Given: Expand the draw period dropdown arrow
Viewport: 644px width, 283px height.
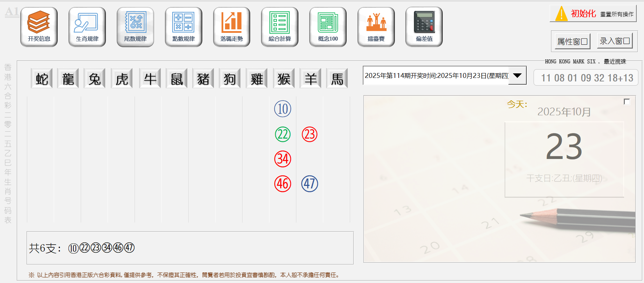Looking at the screenshot, I should click(x=517, y=75).
